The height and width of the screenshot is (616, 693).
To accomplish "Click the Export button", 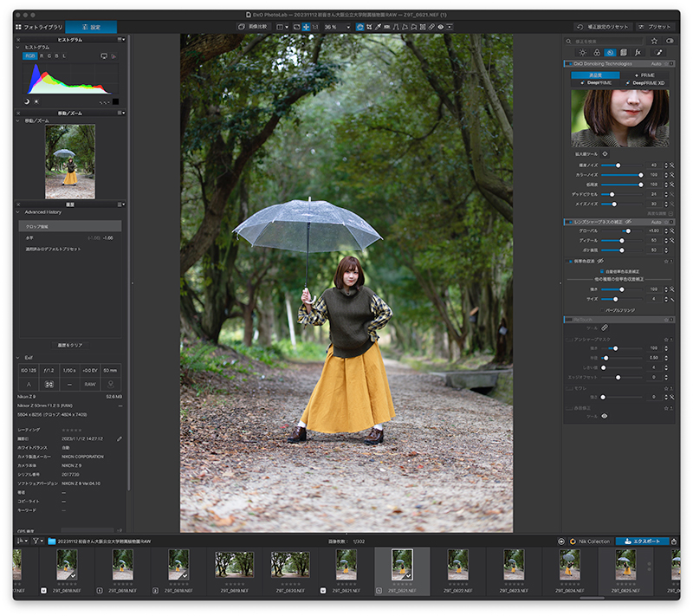I will click(x=642, y=541).
